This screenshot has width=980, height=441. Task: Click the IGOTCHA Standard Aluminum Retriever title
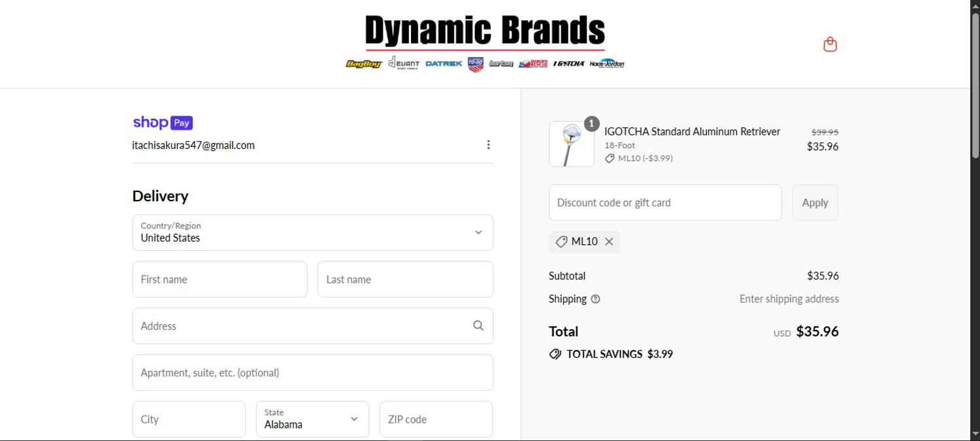(693, 131)
